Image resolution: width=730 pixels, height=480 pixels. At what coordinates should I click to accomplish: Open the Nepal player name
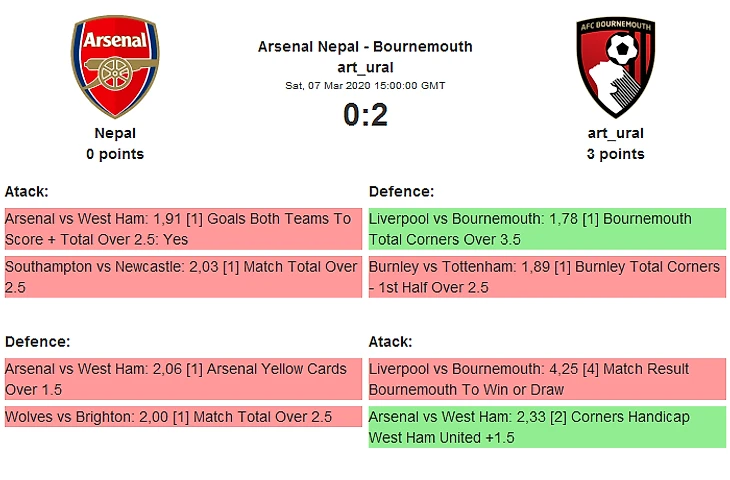115,133
